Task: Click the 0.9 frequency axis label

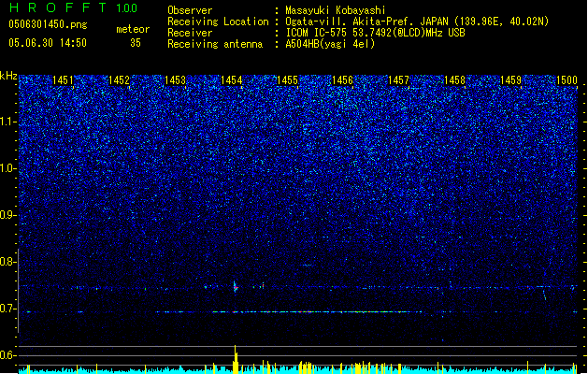Action: tap(8, 215)
